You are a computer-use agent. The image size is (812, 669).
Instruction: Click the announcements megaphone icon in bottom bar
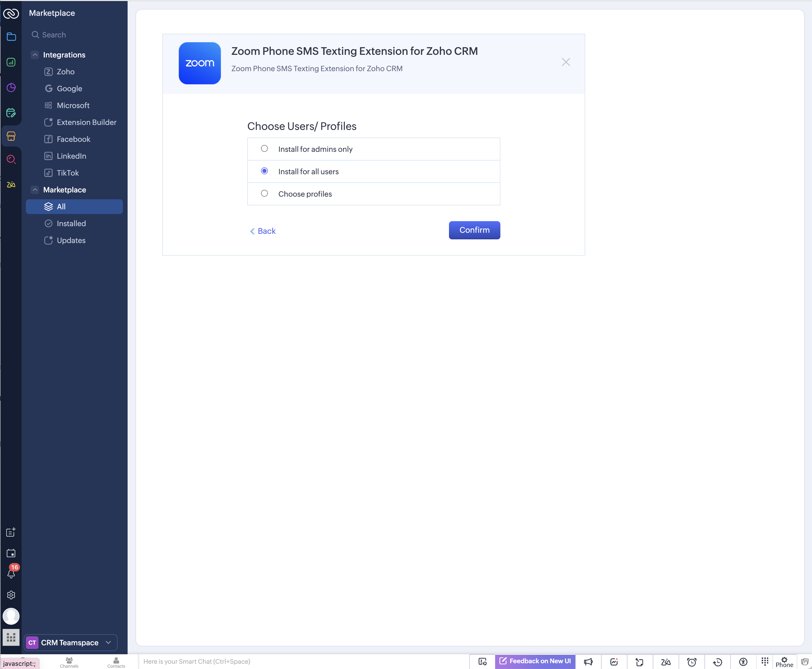pos(588,662)
